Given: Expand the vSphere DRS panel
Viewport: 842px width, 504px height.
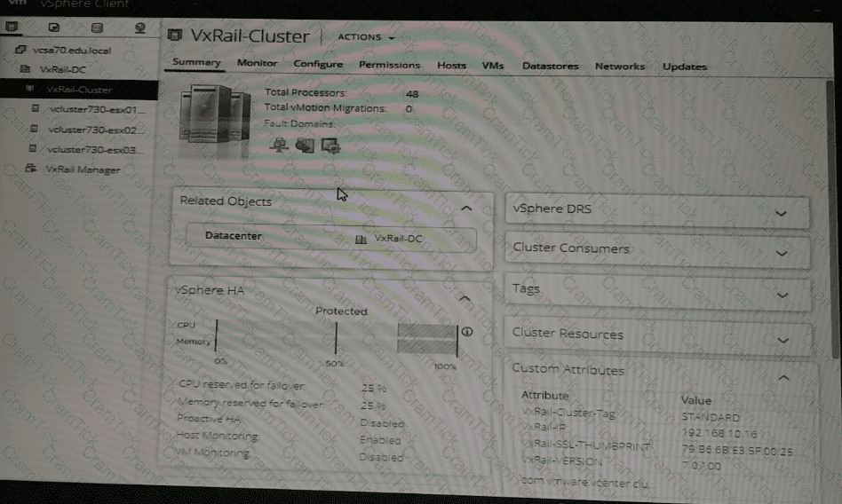Looking at the screenshot, I should pos(782,214).
